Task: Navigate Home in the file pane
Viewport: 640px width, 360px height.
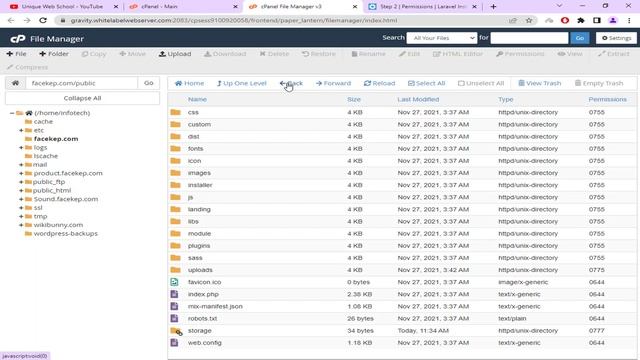Action: click(189, 83)
